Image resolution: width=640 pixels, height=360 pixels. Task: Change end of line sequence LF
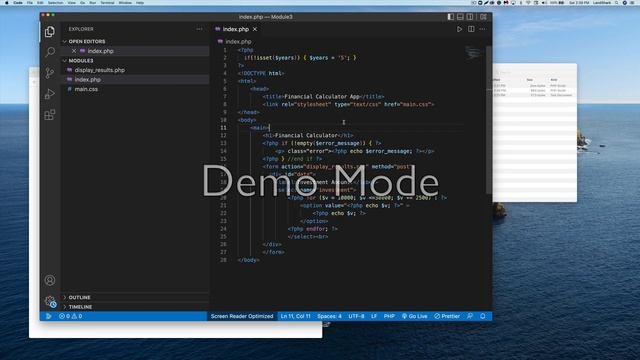pyautogui.click(x=374, y=316)
